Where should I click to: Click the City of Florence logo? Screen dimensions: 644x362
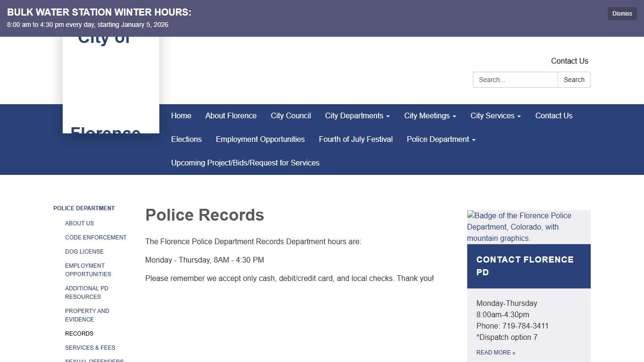[111, 80]
